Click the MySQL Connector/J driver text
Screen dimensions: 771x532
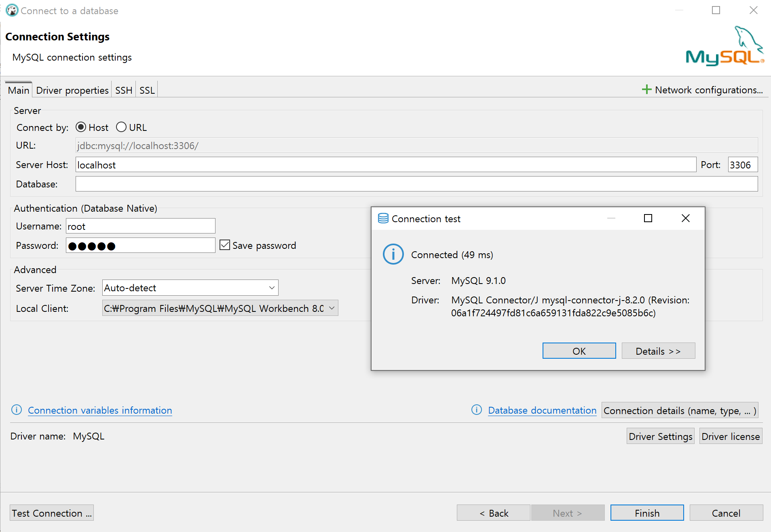point(570,307)
